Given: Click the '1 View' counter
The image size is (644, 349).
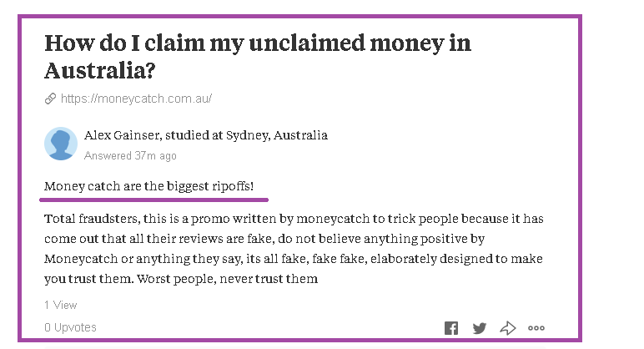Looking at the screenshot, I should [60, 305].
